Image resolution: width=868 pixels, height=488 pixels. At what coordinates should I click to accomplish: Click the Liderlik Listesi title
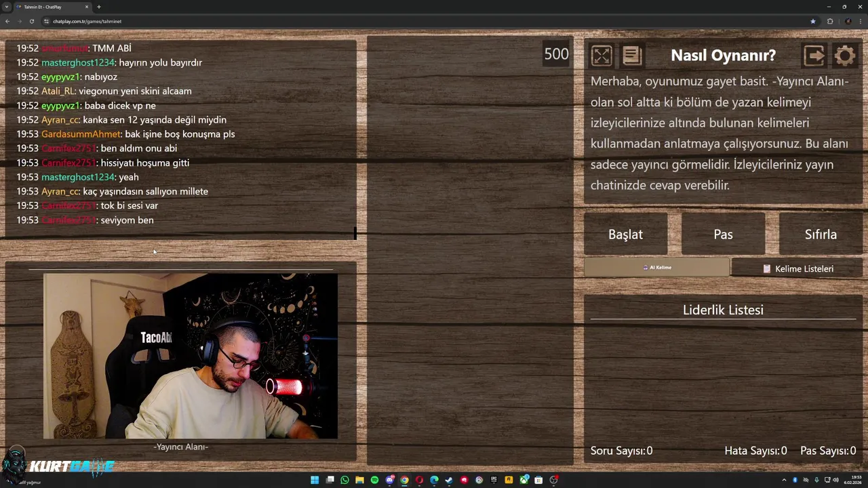coord(723,310)
